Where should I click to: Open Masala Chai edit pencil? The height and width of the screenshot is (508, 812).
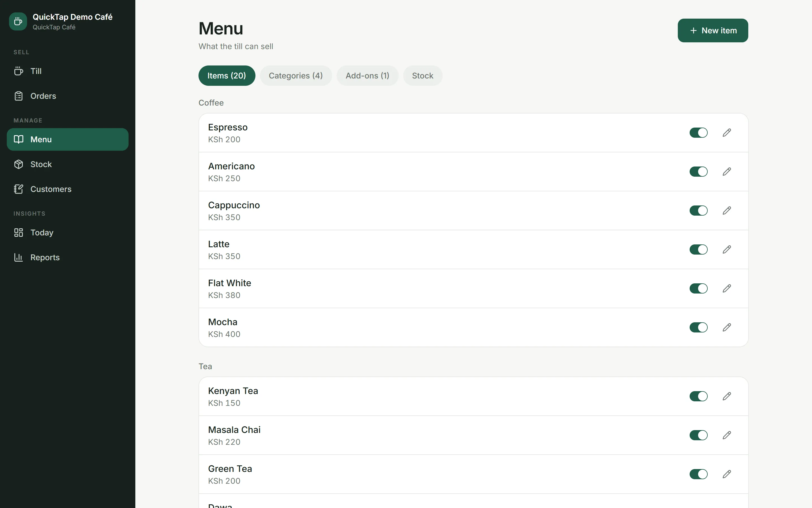(x=727, y=435)
